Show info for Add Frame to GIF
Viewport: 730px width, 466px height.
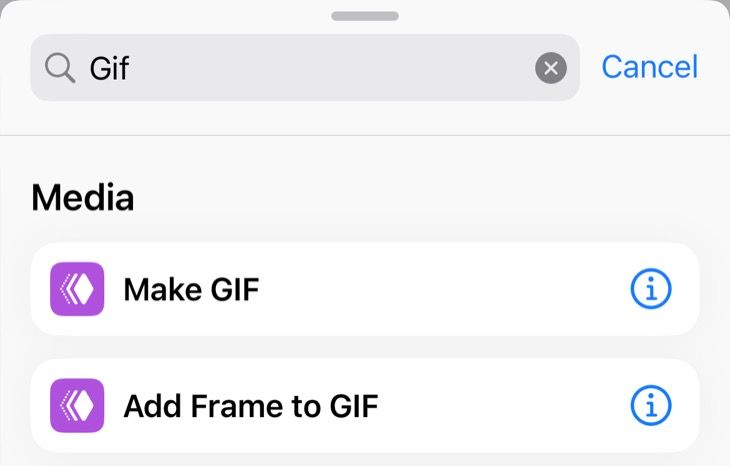651,405
